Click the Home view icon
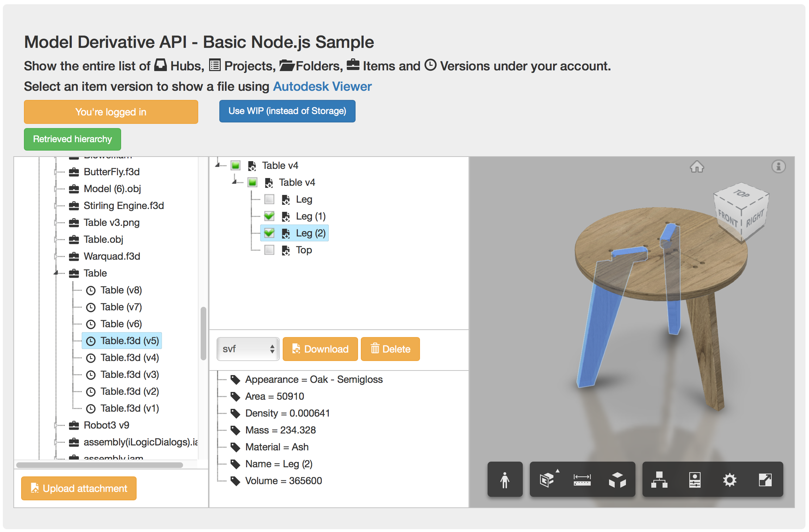 [x=697, y=167]
